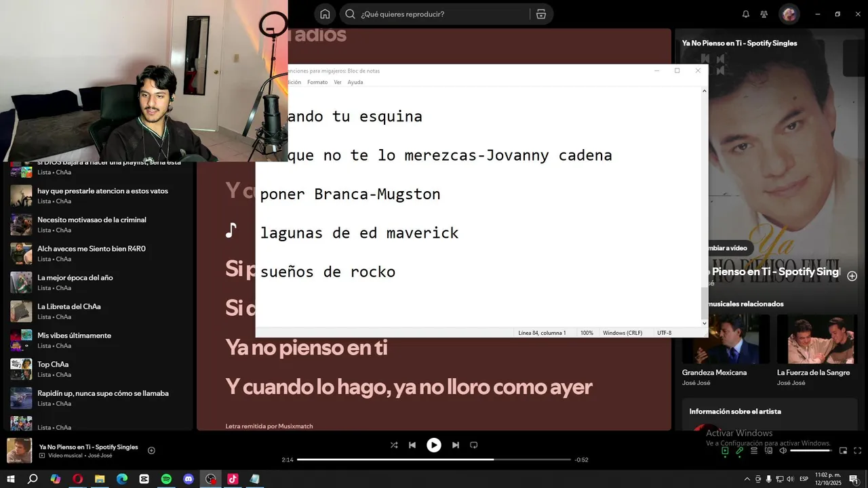868x488 pixels.
Task: Go to Spotify Home icon
Action: (325, 14)
